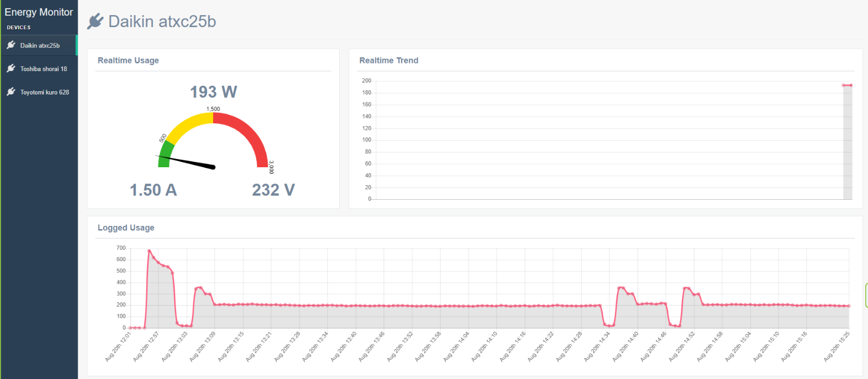This screenshot has width=868, height=379.
Task: Click the DEVICES section label
Action: pos(18,27)
